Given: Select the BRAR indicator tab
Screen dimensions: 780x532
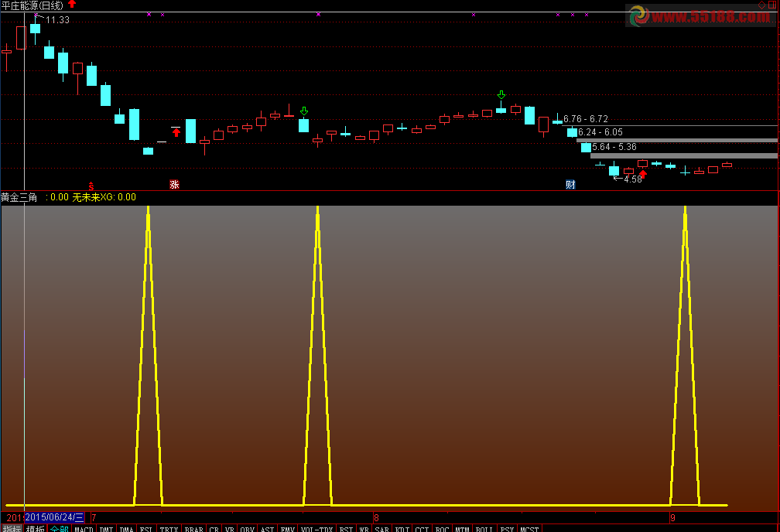Looking at the screenshot, I should [x=194, y=529].
